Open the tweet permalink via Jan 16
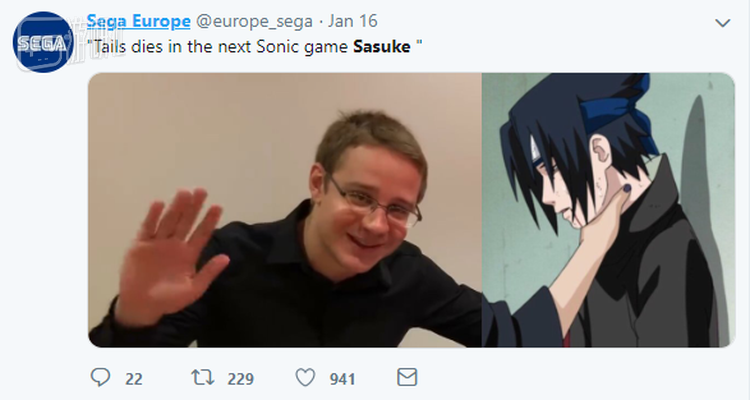Screen dimensions: 750x400 (x=353, y=21)
